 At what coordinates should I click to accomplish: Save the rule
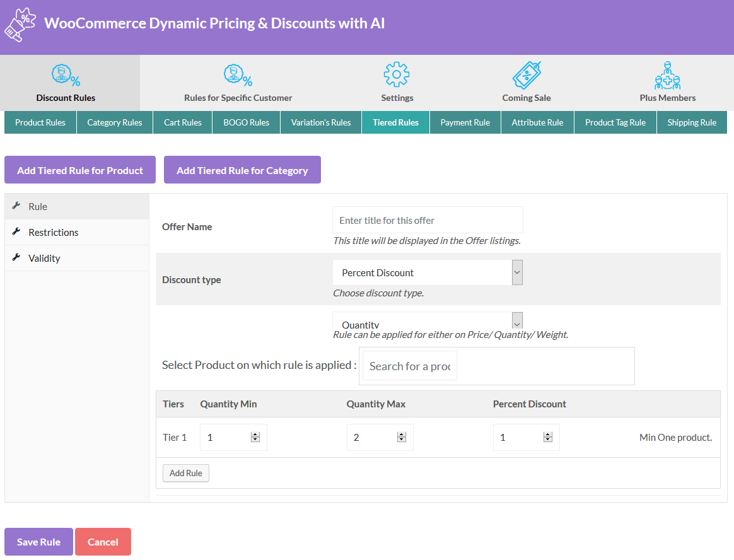click(38, 541)
